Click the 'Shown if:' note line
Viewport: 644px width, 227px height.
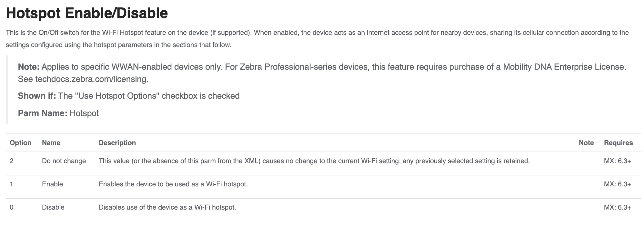[x=129, y=96]
